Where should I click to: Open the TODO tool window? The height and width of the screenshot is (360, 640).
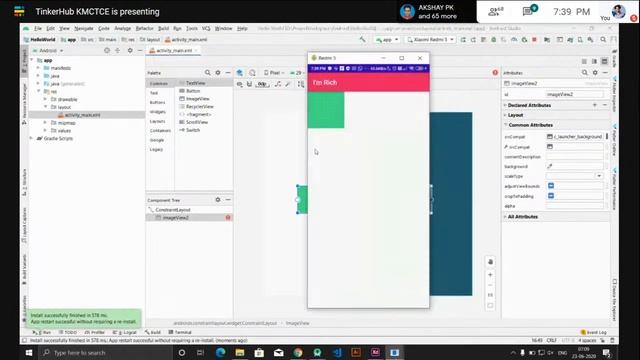click(x=67, y=333)
